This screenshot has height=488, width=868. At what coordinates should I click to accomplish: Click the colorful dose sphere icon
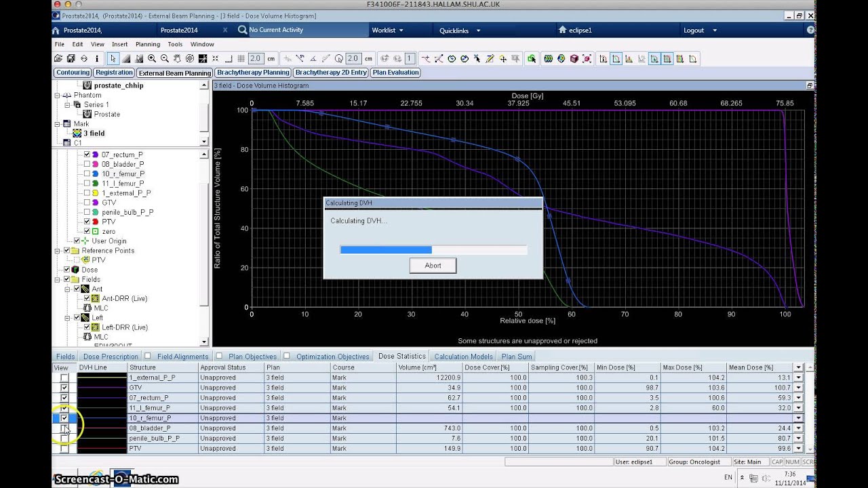pyautogui.click(x=561, y=58)
